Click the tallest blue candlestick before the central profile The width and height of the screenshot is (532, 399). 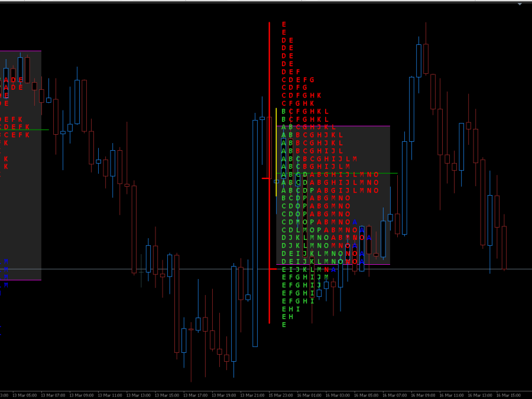255,231
